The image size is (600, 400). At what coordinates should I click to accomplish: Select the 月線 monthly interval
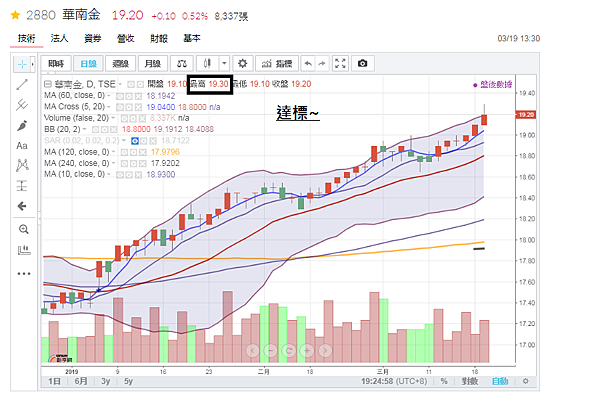(x=153, y=64)
